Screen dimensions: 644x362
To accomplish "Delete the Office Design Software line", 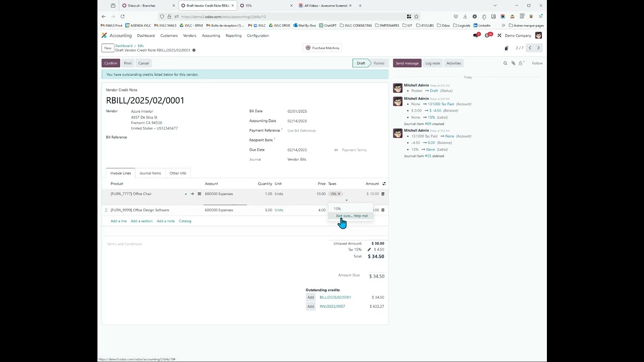I will tap(383, 210).
